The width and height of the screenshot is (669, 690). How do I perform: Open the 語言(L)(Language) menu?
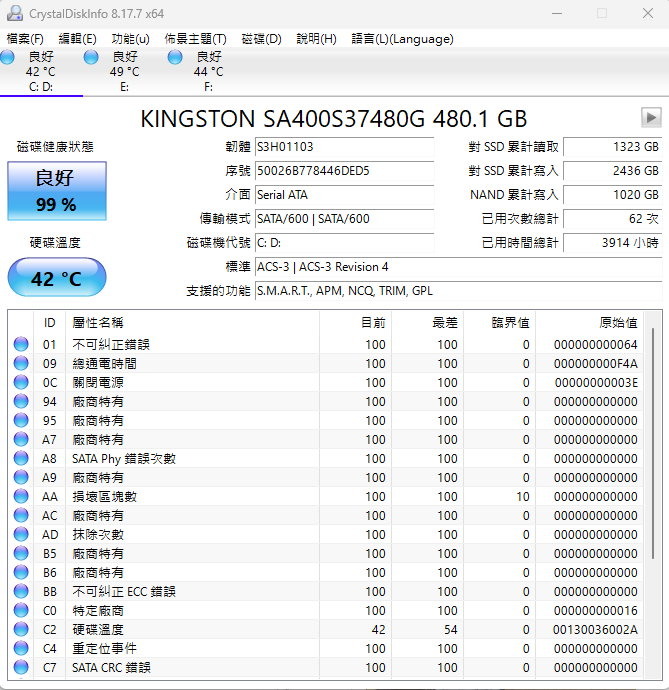pos(402,39)
